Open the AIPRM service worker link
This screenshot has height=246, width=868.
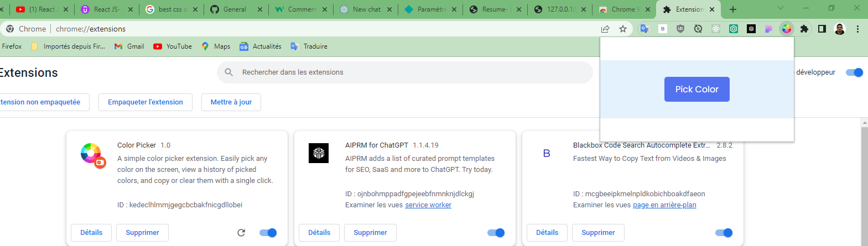click(428, 205)
